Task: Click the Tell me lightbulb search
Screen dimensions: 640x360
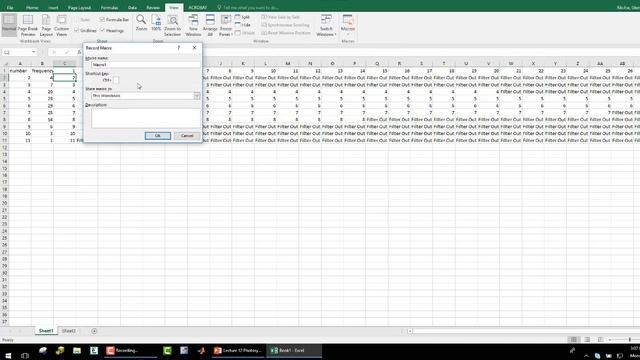Action: [x=219, y=8]
